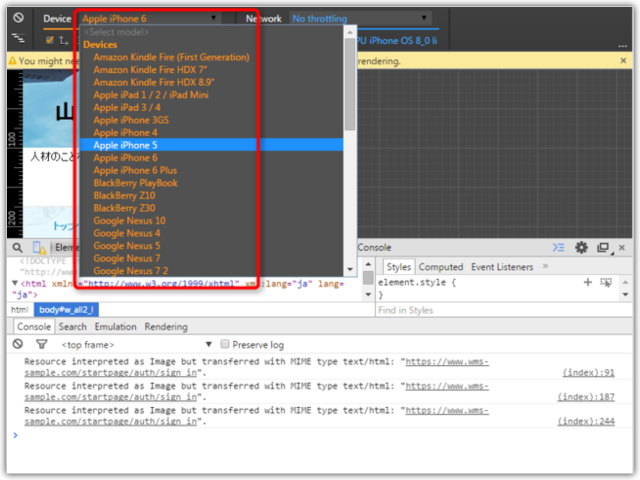Open source link (index):187
Screen dimensions: 640x480
tap(586, 397)
